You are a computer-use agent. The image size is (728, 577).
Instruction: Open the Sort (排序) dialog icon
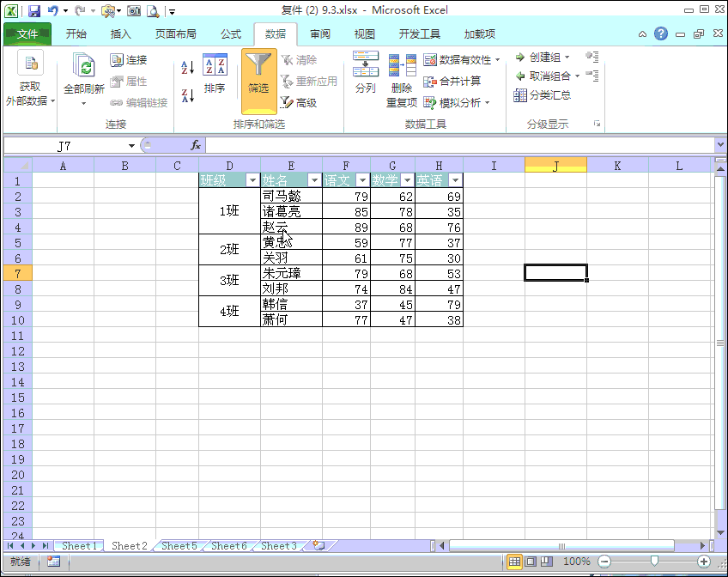215,64
